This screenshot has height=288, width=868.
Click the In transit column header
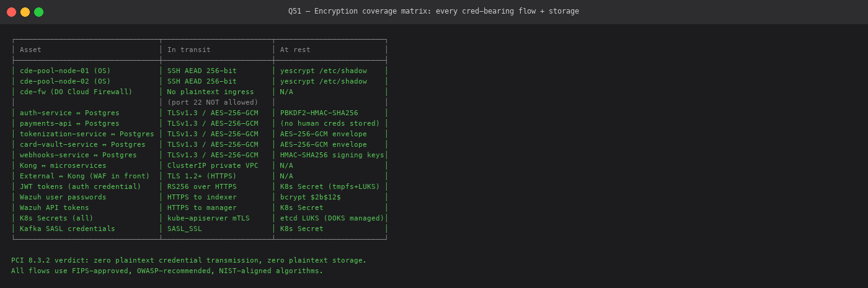coord(189,50)
